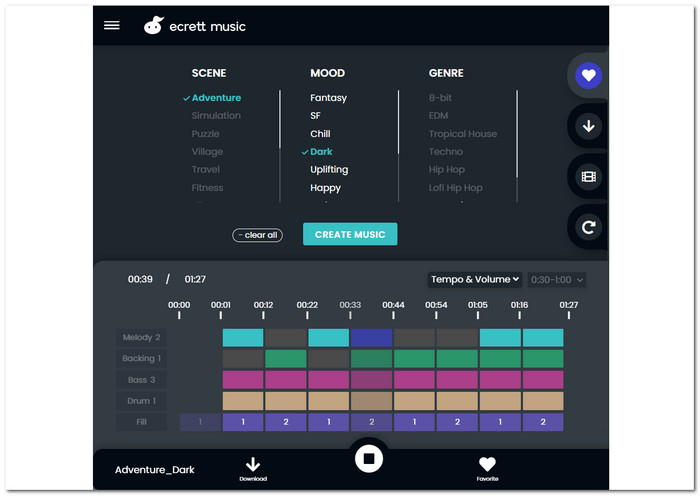The width and height of the screenshot is (700, 496).
Task: Open the hamburger menu
Action: [x=112, y=26]
